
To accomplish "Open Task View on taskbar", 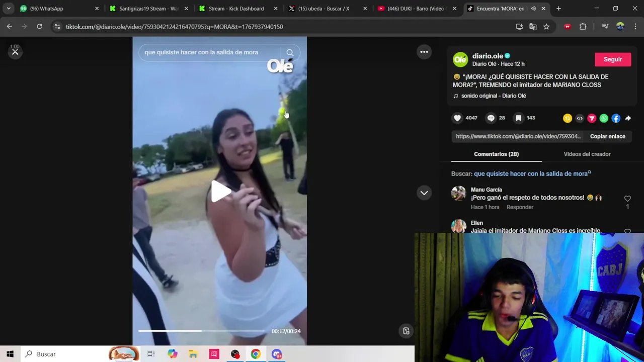I will pos(151,354).
